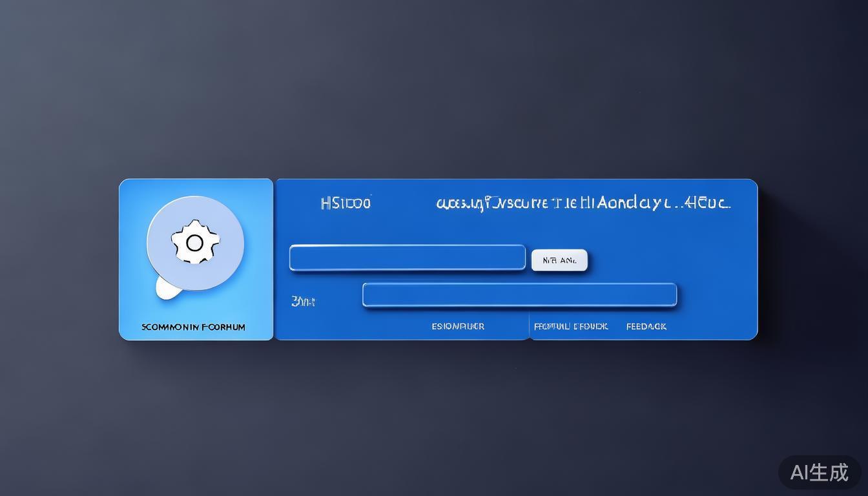This screenshot has height=496, width=868.
Task: Click the AI生成 watermark badge
Action: (819, 472)
